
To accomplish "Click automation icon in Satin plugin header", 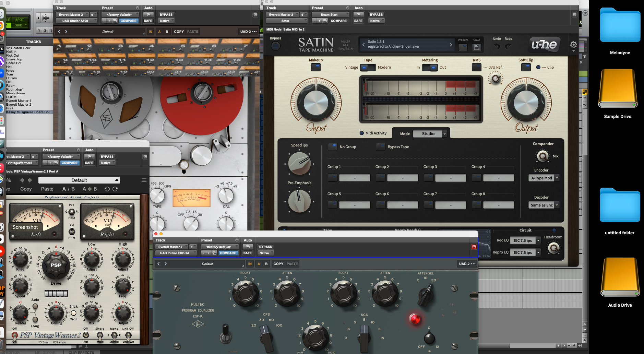I will tap(358, 14).
